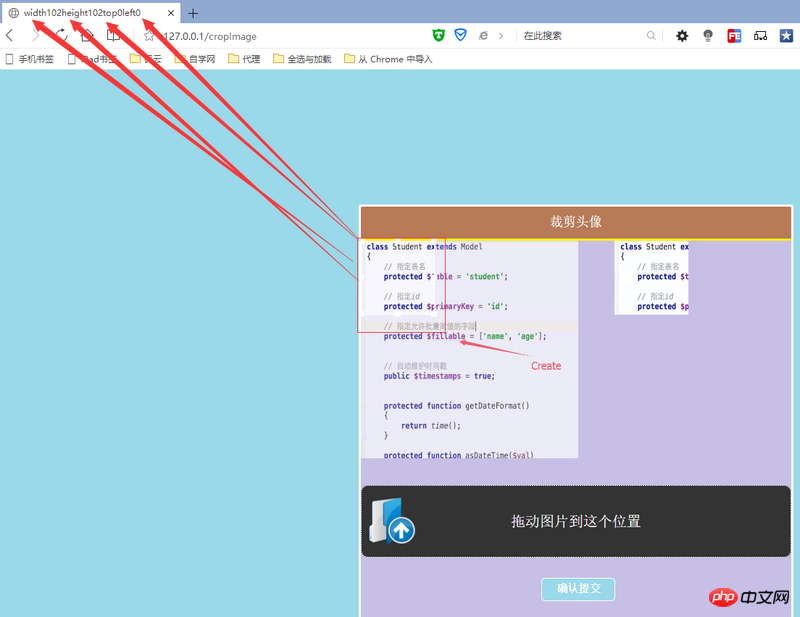Click the 'public $timestamps = true;' line
The width and height of the screenshot is (800, 617).
[439, 376]
